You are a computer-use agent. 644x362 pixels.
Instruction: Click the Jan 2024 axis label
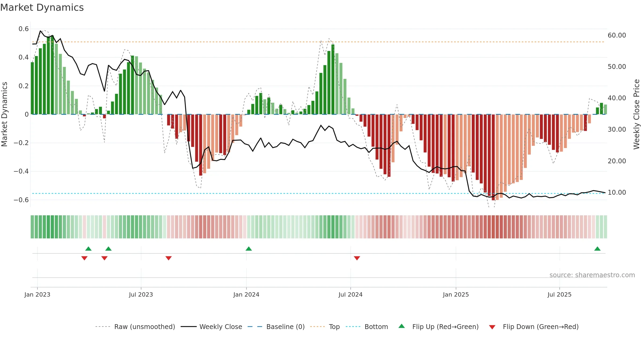coord(246,294)
